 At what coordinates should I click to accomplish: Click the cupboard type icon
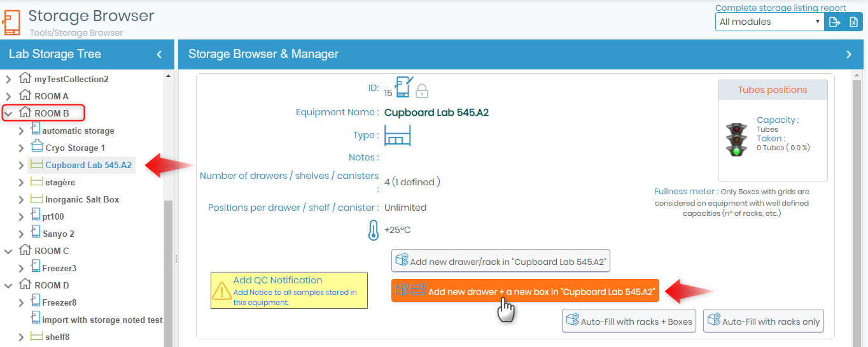(398, 136)
